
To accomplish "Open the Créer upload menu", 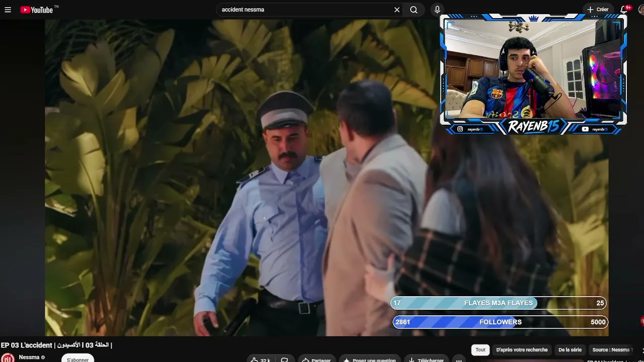I will point(598,10).
